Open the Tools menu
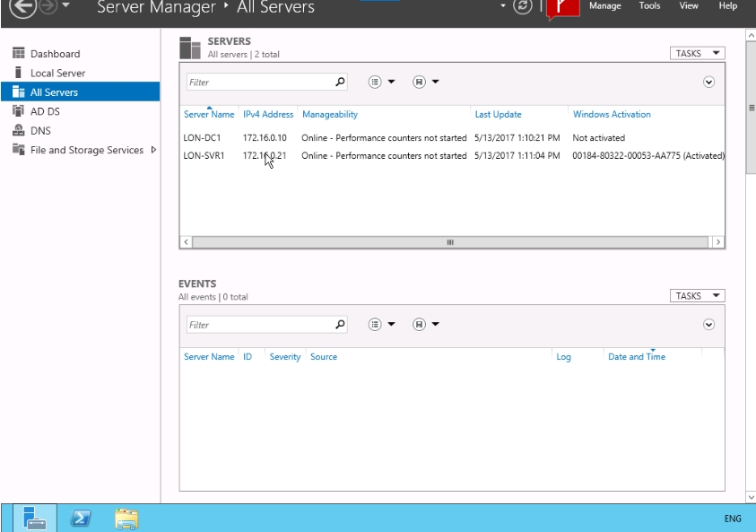 [649, 5]
